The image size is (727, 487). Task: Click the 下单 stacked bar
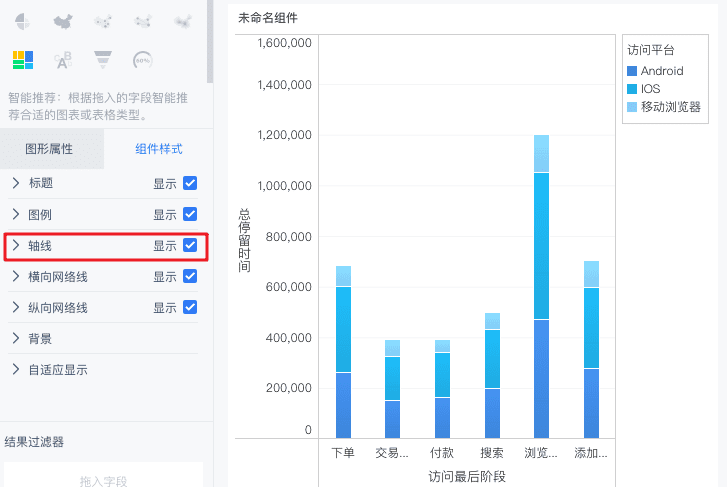(344, 352)
